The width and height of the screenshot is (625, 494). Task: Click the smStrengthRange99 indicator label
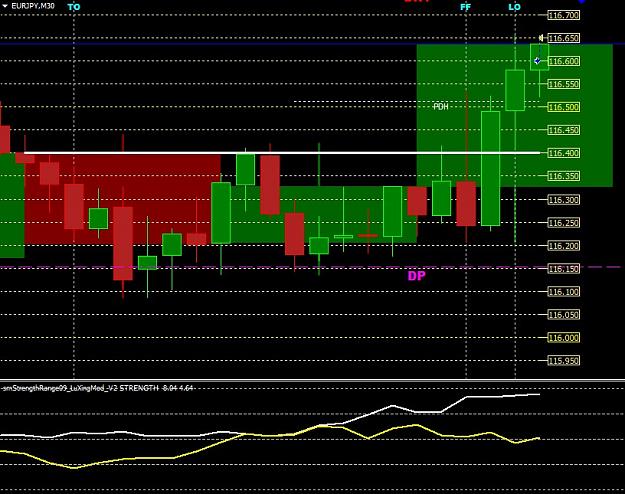[97, 388]
